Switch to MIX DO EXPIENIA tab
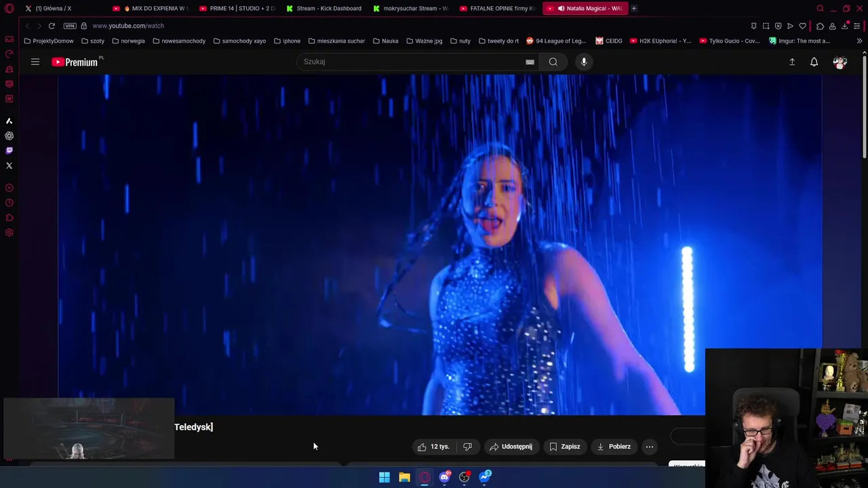Viewport: 868px width, 488px height. [150, 8]
